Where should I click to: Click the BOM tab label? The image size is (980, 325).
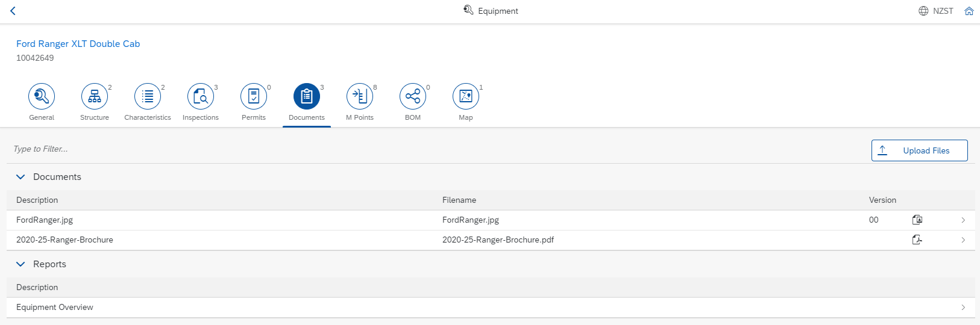(x=413, y=117)
